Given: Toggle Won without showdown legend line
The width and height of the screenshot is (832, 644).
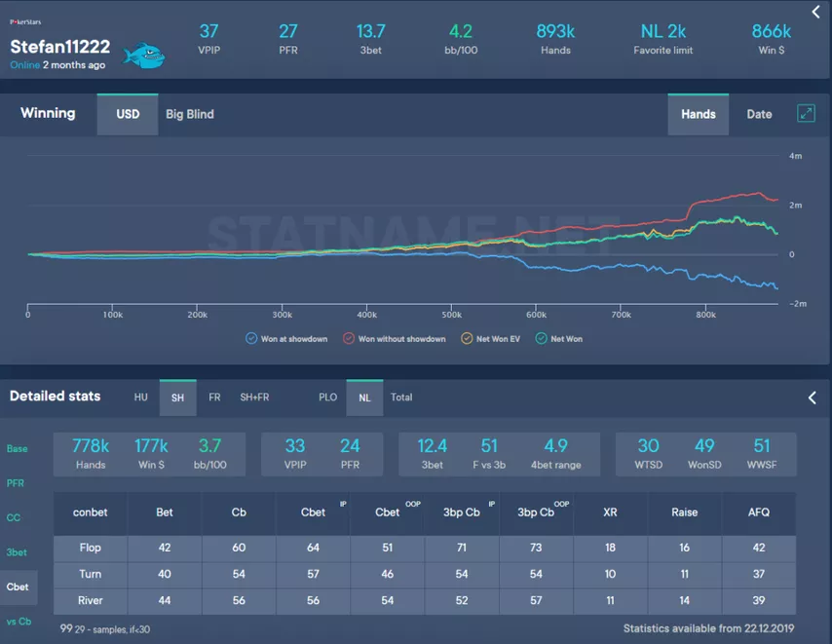Looking at the screenshot, I should (x=395, y=339).
